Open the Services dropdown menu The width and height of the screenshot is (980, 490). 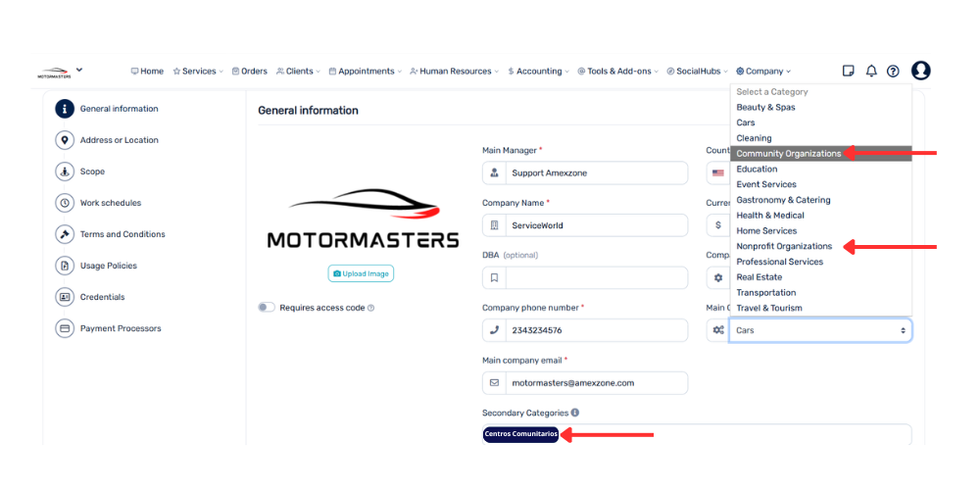(x=198, y=72)
